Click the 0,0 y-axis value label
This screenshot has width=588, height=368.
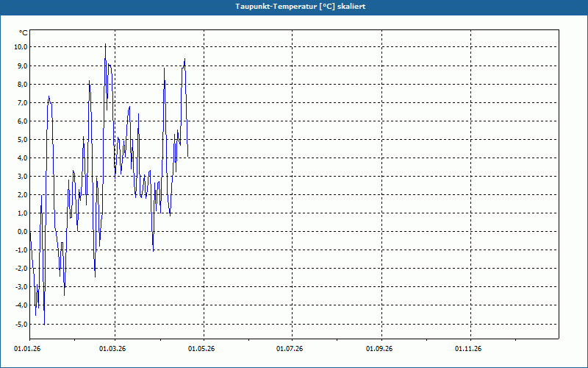coord(21,231)
